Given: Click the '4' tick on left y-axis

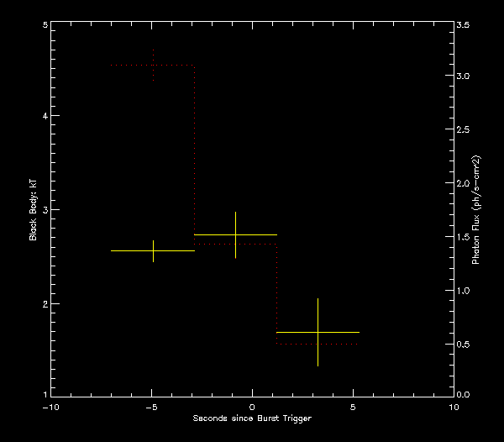Looking at the screenshot, I should pos(44,117).
